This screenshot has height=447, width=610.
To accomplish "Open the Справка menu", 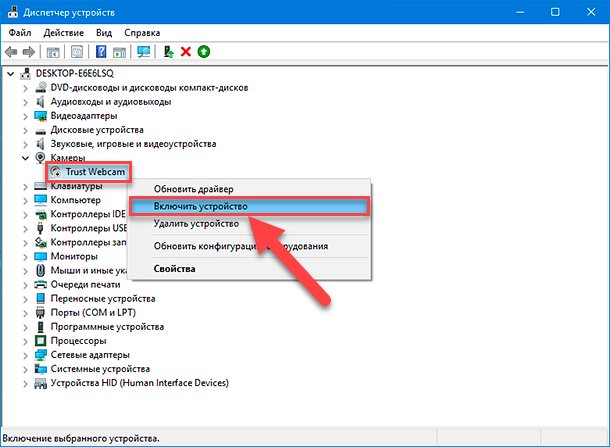I will [142, 33].
